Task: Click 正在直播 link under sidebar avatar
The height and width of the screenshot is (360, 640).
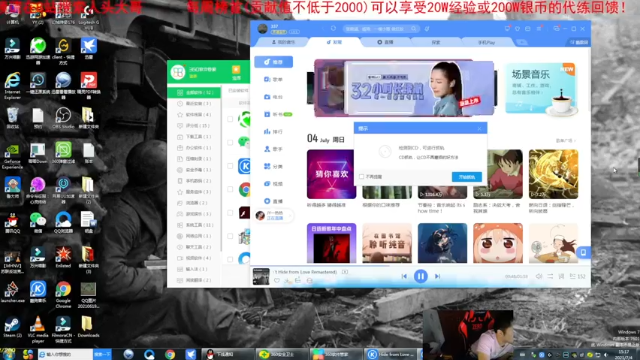Action: pos(275,218)
